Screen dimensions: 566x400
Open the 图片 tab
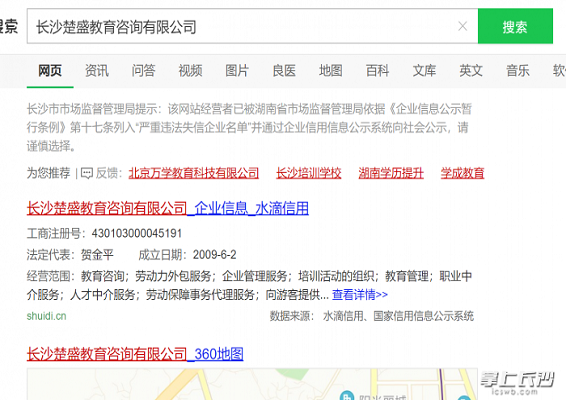tap(237, 70)
